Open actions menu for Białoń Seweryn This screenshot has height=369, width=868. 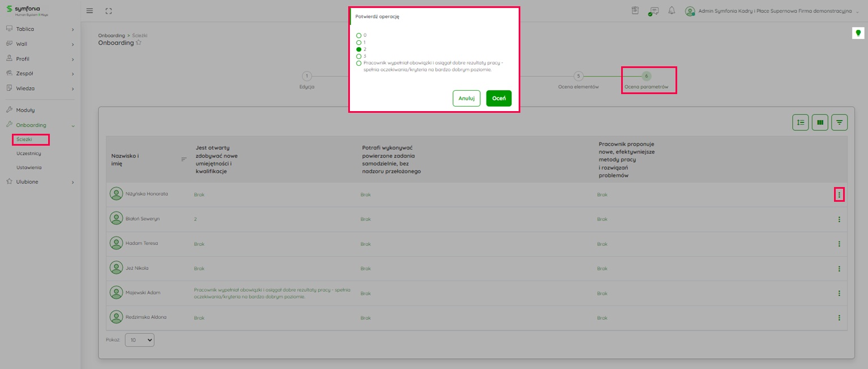(x=839, y=219)
